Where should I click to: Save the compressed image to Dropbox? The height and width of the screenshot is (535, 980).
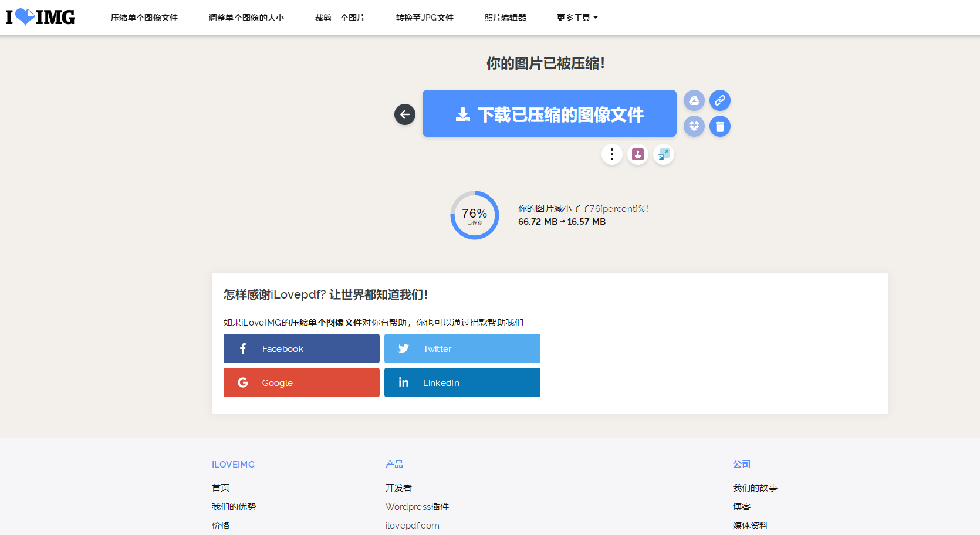pos(694,126)
